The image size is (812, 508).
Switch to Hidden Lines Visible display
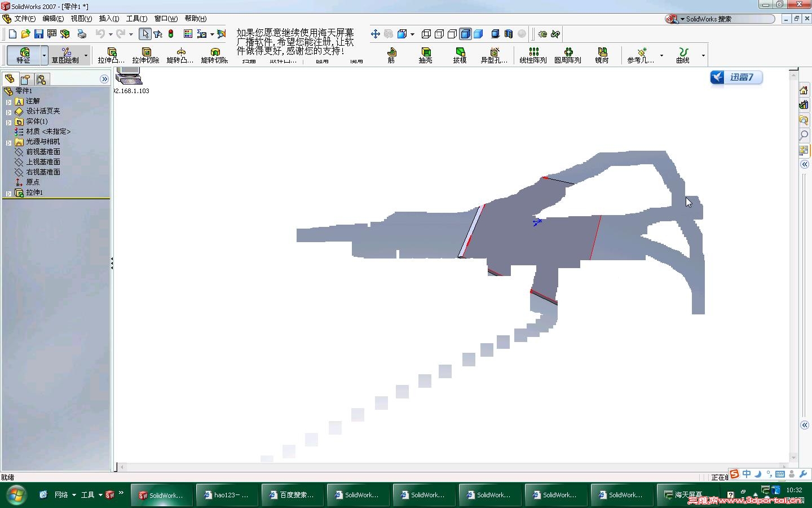[439, 34]
